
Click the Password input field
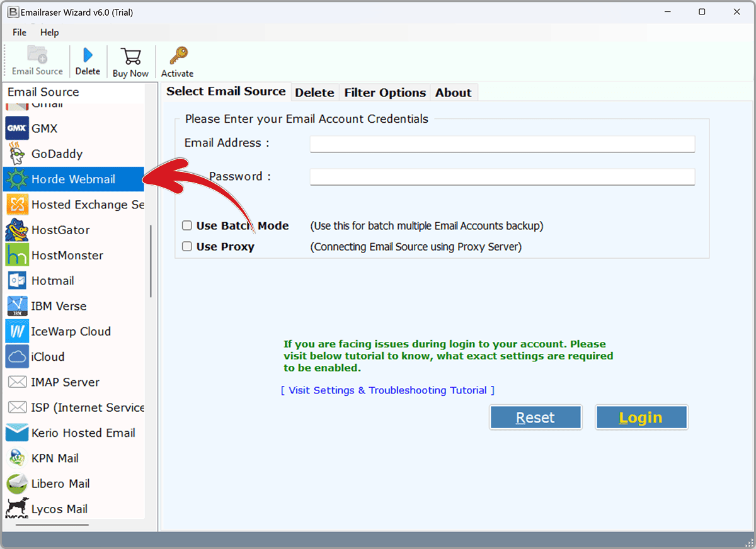tap(502, 177)
